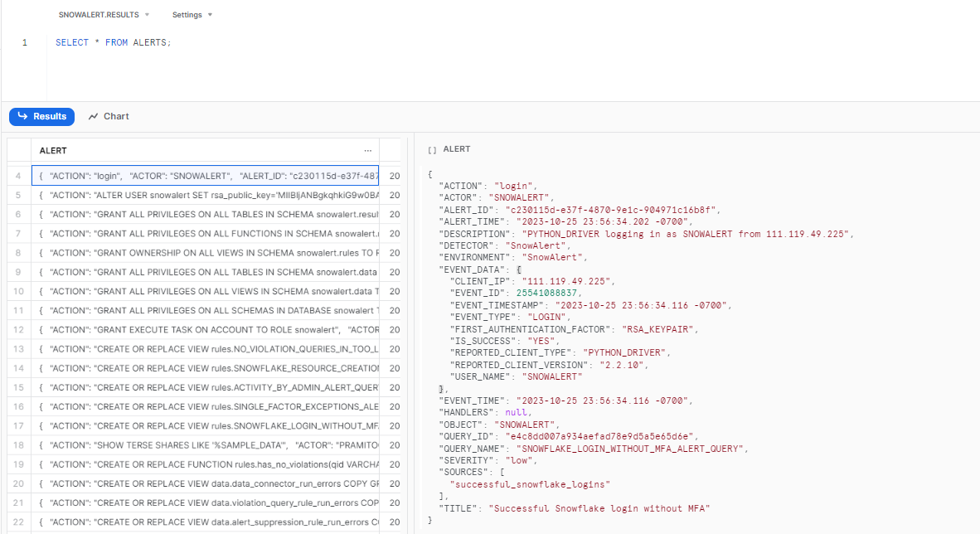Switch to the Chart tab
980x534 pixels.
point(116,116)
